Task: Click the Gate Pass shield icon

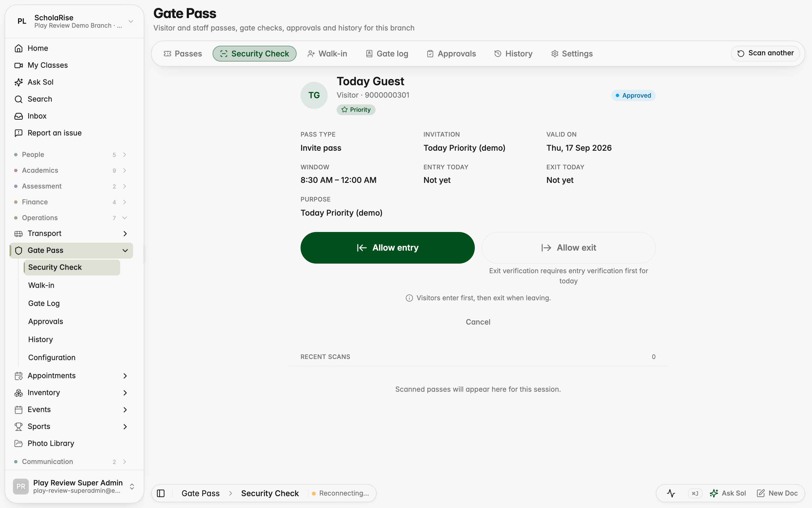Action: coord(18,250)
